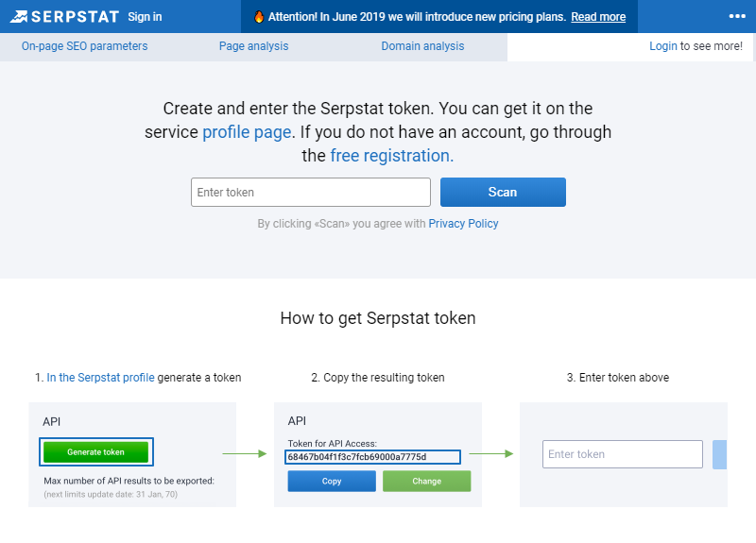The height and width of the screenshot is (543, 756).
Task: Open the three-dots more menu
Action: click(737, 16)
